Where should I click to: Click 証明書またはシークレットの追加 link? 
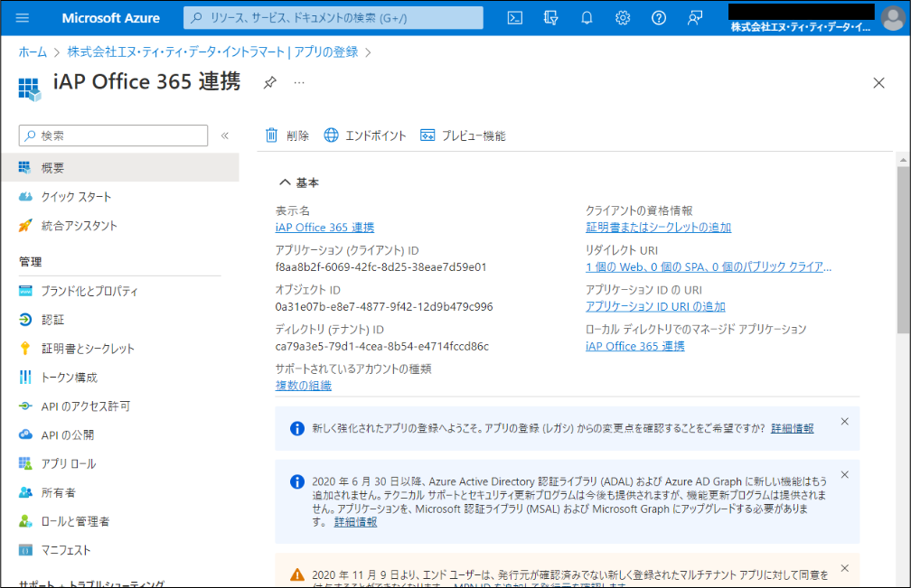(x=658, y=228)
